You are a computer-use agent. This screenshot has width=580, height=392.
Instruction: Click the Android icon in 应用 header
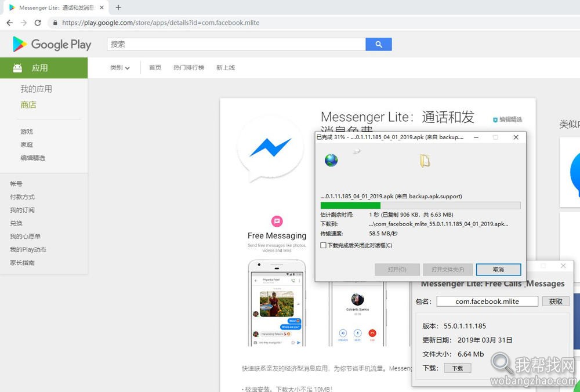17,68
